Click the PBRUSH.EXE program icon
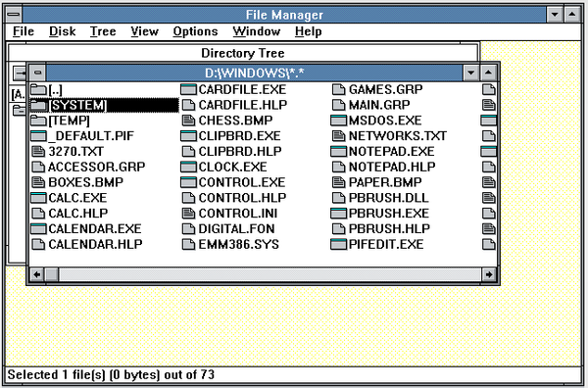The width and height of the screenshot is (588, 388). 339,214
